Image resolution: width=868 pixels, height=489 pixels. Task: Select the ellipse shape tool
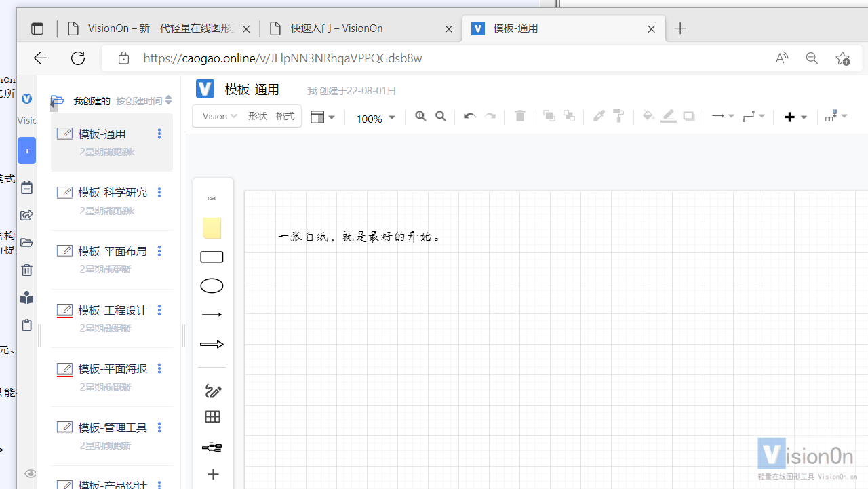click(x=212, y=286)
